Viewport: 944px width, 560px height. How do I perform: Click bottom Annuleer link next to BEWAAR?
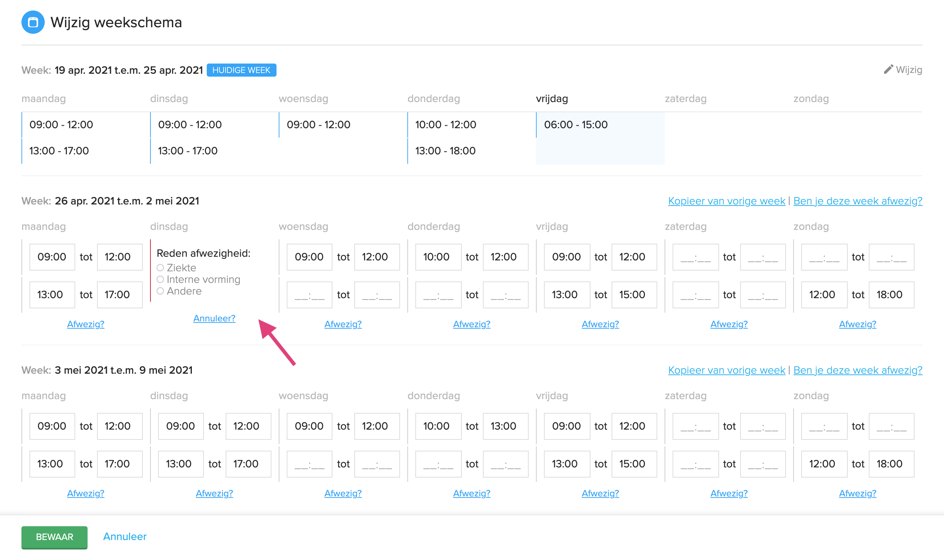coord(125,536)
